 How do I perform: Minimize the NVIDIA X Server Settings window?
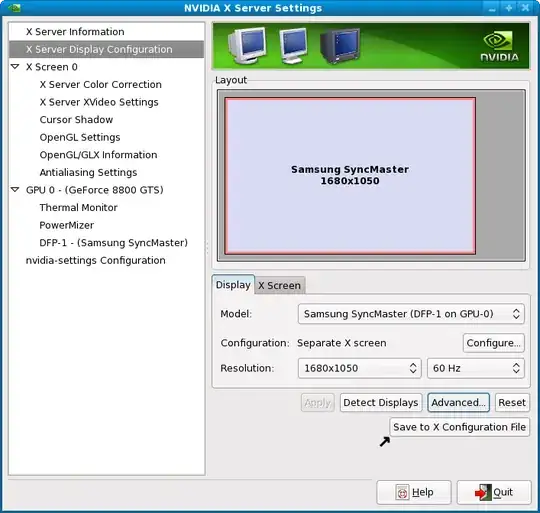pyautogui.click(x=492, y=8)
